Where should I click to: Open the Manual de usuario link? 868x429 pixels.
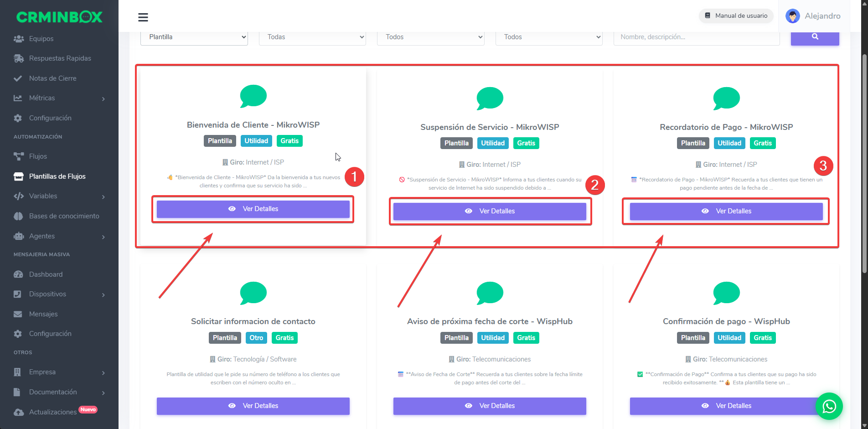736,16
